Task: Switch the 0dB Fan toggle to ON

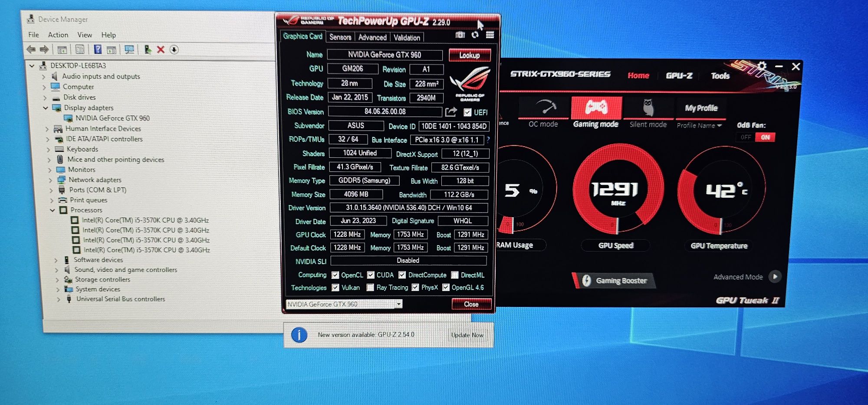Action: click(765, 137)
